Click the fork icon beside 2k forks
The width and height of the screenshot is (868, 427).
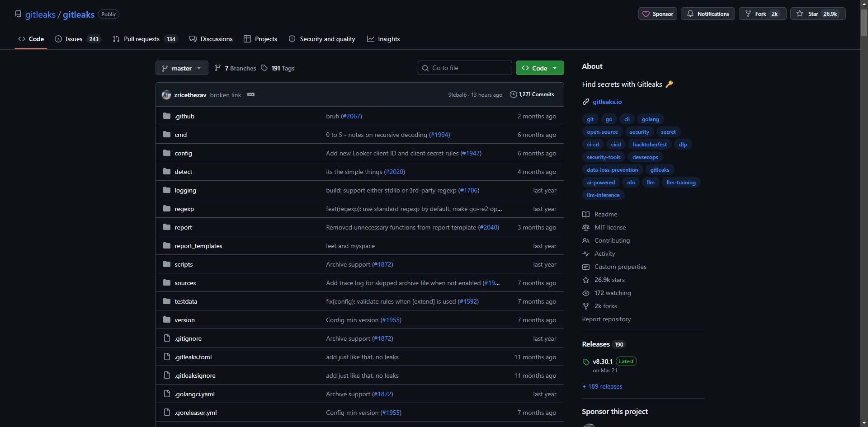coord(586,306)
